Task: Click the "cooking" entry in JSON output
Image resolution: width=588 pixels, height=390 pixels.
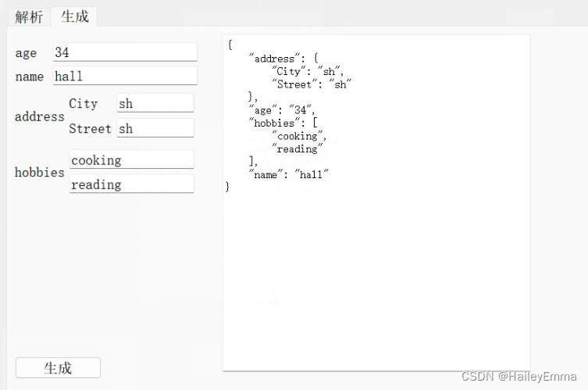Action: click(x=299, y=135)
